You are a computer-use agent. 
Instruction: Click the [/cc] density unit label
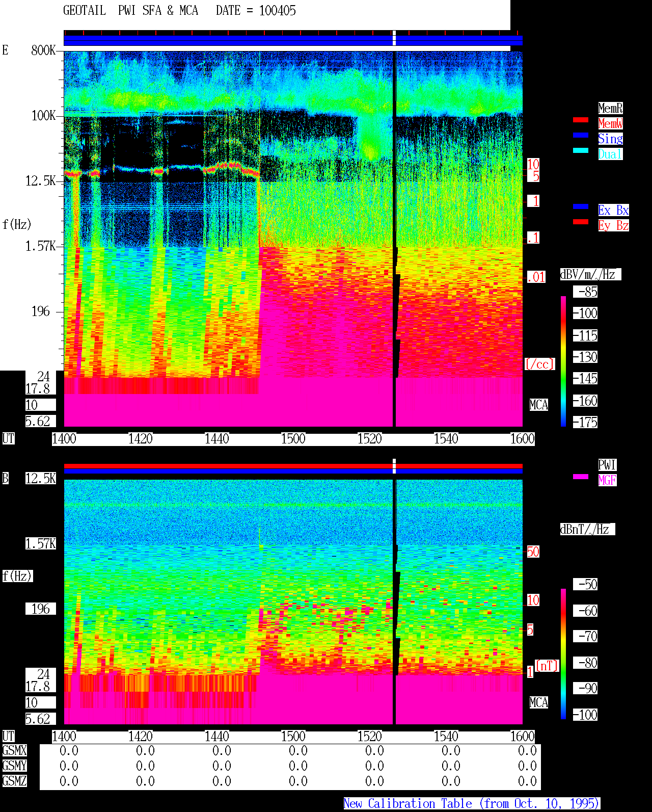(539, 364)
